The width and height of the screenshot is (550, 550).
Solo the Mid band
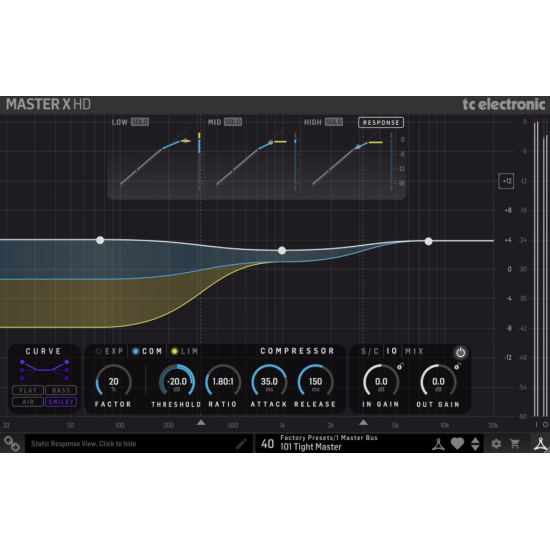click(233, 122)
